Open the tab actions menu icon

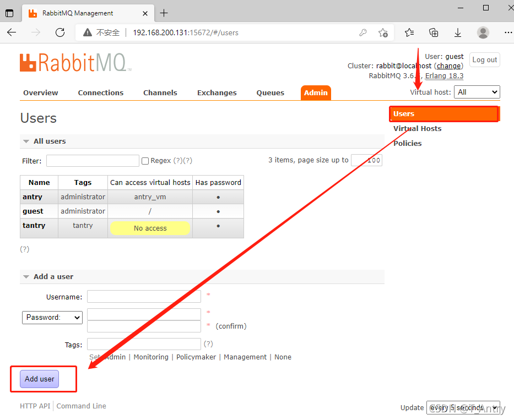pyautogui.click(x=9, y=13)
